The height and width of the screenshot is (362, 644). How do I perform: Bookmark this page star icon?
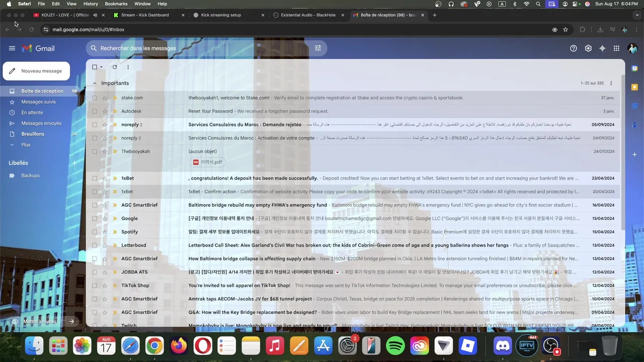coord(566,30)
